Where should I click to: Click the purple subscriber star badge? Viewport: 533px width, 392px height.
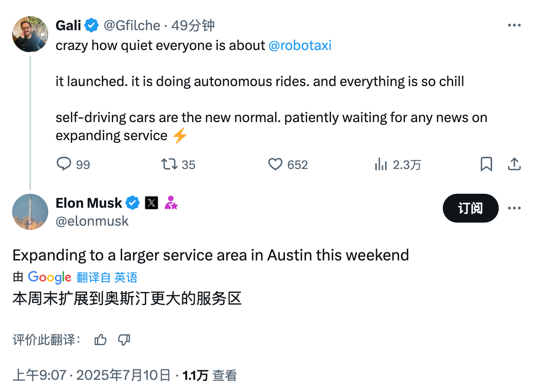click(171, 203)
